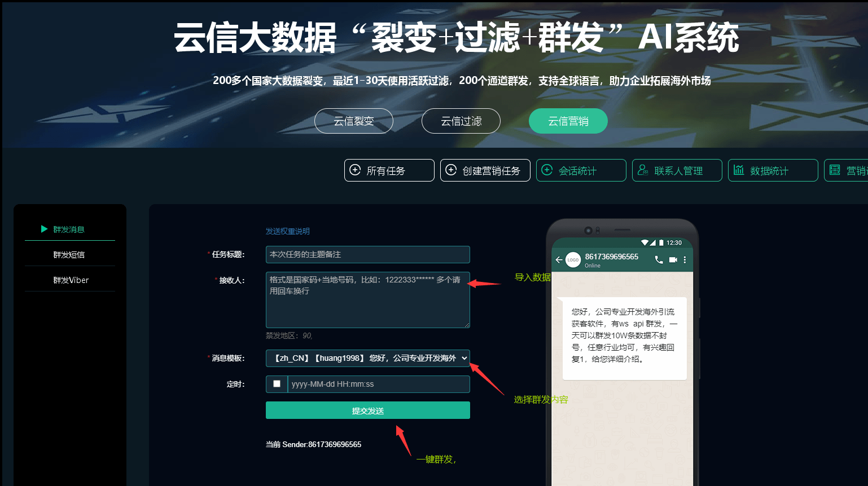
Task: Click the LOGO avatar in phone preview
Action: (573, 260)
